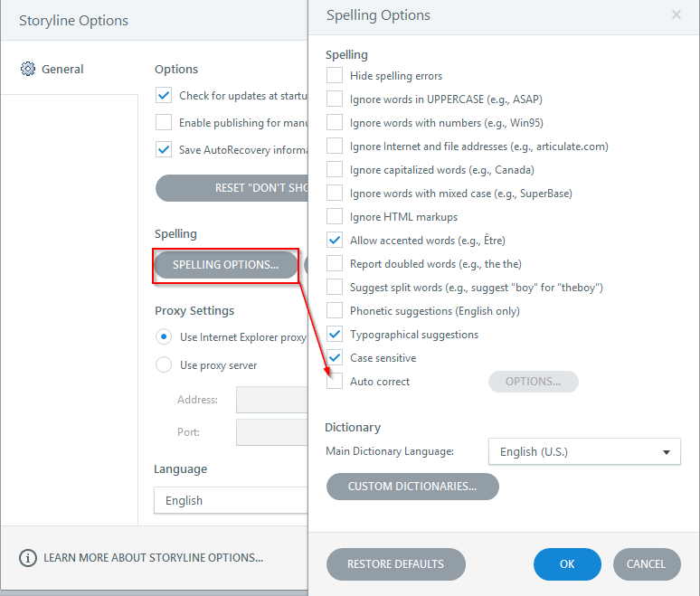This screenshot has width=700, height=596.
Task: Toggle Ignore HTML markups checkbox
Action: [335, 216]
